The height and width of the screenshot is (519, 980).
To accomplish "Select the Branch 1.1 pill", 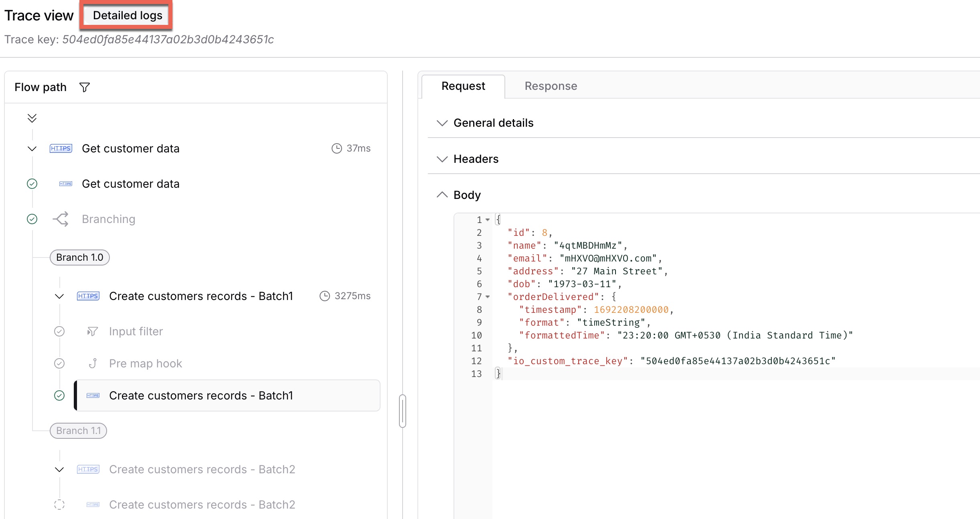I will click(x=78, y=431).
